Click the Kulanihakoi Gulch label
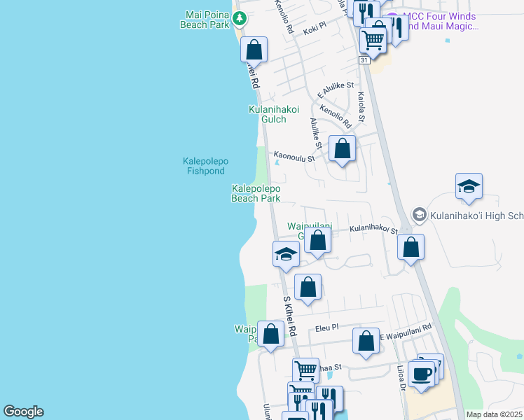 (274, 114)
